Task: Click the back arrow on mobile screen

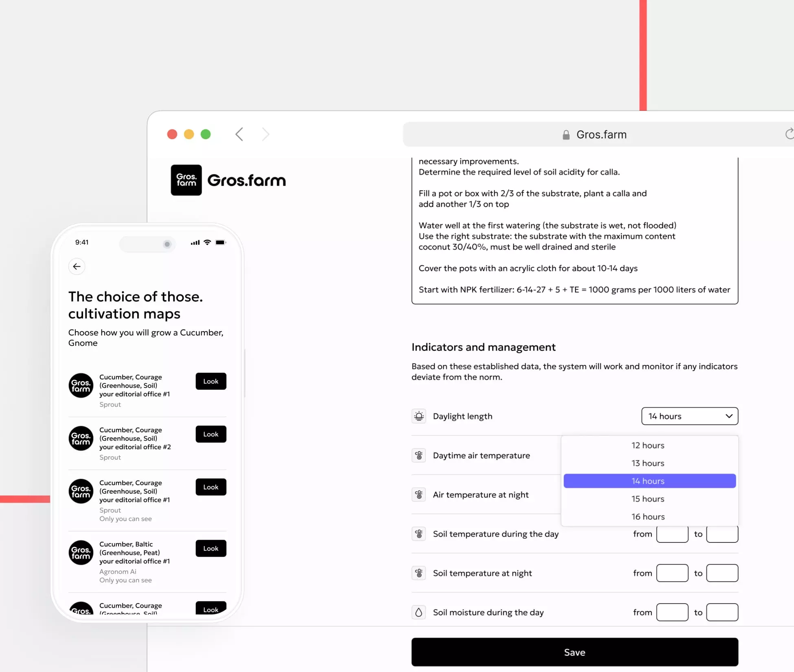Action: (x=76, y=266)
